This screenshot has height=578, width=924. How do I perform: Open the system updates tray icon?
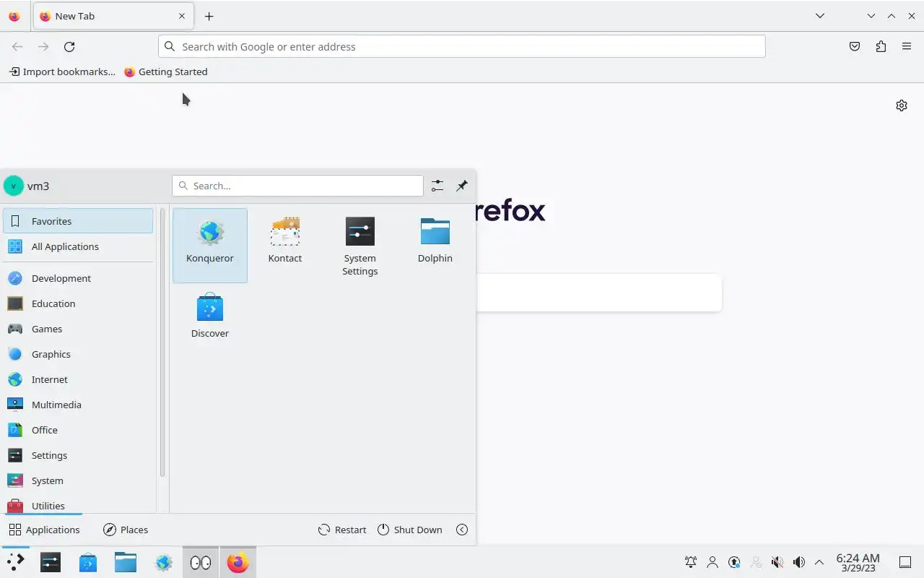(734, 562)
